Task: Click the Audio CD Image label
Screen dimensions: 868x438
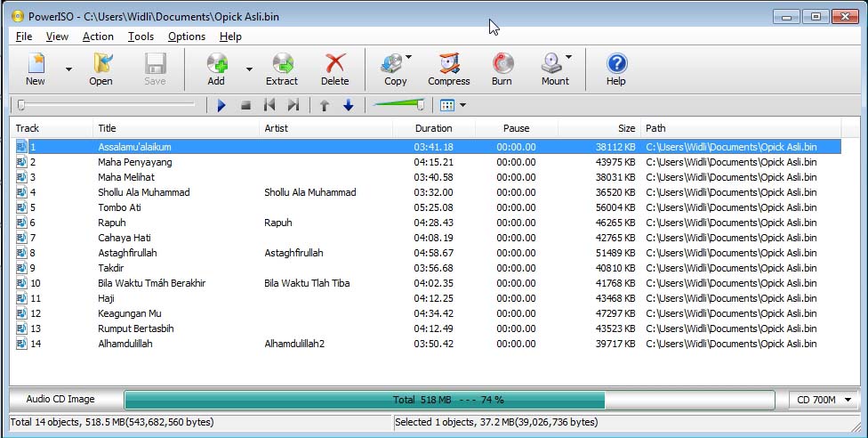Action: tap(60, 399)
